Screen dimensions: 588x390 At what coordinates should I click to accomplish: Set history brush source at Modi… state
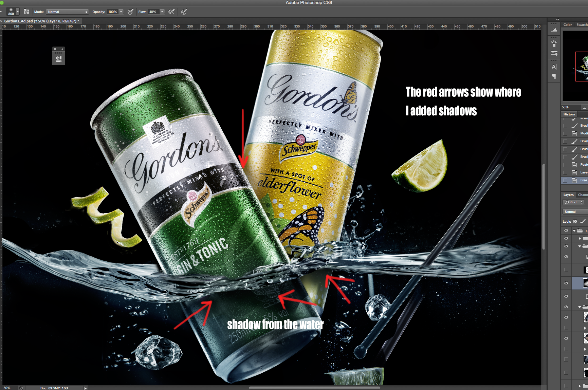(x=565, y=133)
